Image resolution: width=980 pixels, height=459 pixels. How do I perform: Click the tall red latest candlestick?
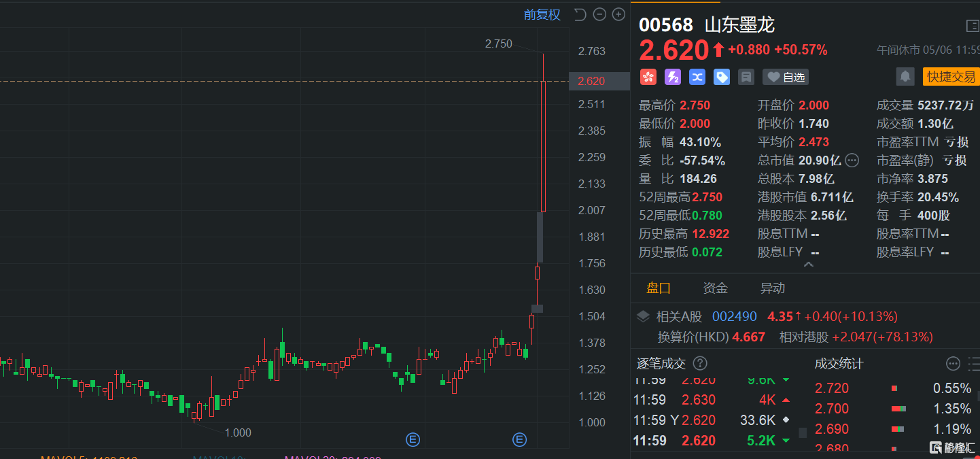tap(543, 146)
